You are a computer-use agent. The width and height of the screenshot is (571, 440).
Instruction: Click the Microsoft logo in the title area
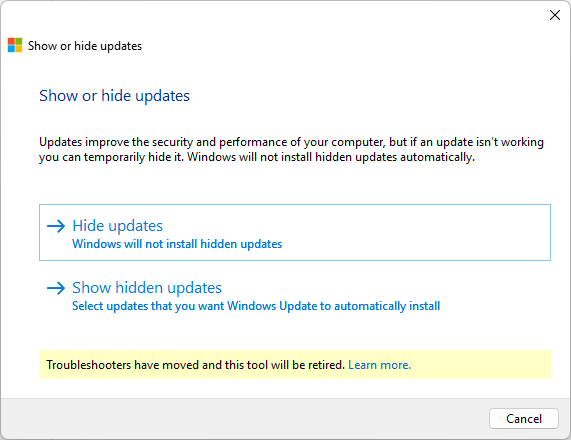15,45
